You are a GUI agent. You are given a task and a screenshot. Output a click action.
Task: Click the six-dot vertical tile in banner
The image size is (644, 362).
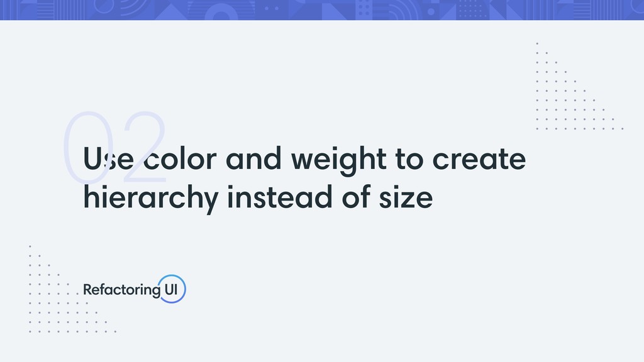364,9
